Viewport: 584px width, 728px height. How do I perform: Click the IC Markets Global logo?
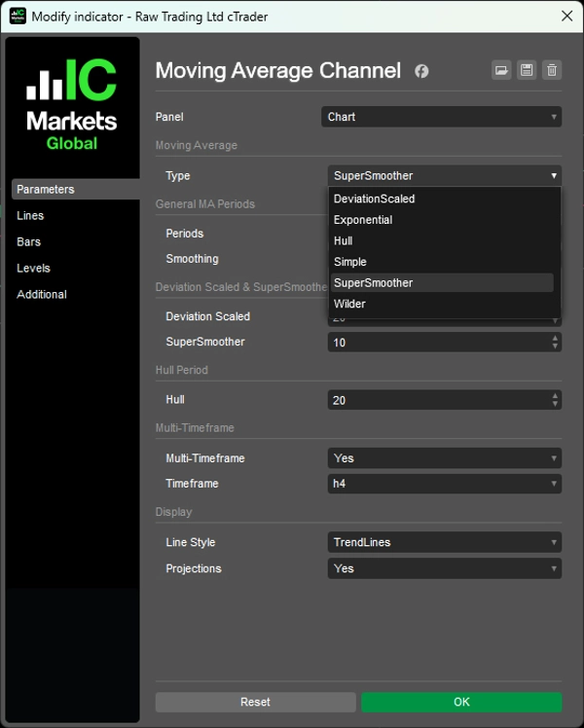pos(72,105)
